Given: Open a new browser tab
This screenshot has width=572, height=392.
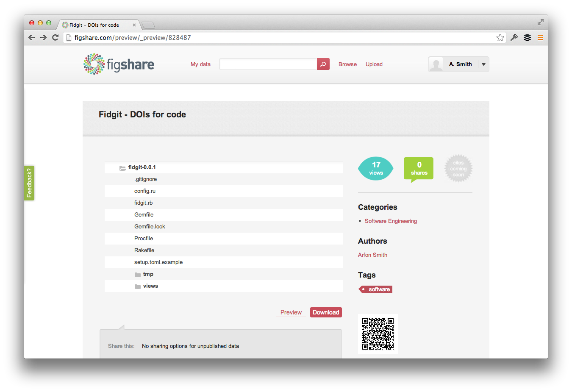Looking at the screenshot, I should click(148, 25).
